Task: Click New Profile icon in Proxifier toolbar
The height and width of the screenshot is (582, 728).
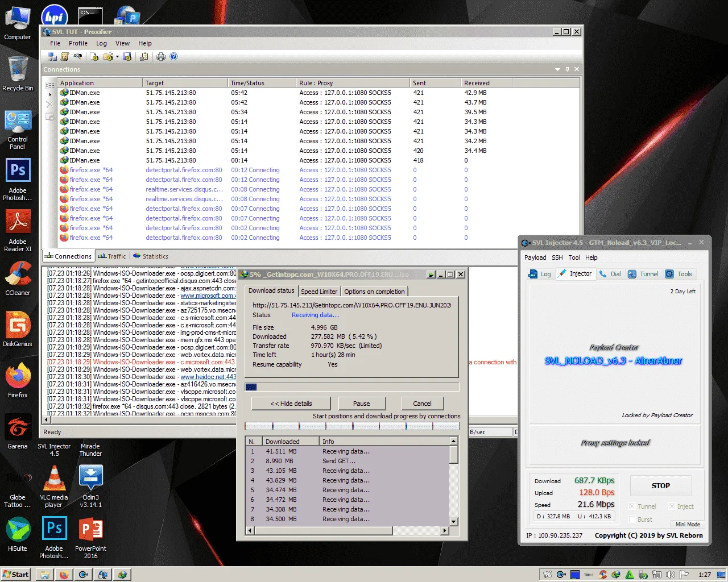Action: [94, 57]
